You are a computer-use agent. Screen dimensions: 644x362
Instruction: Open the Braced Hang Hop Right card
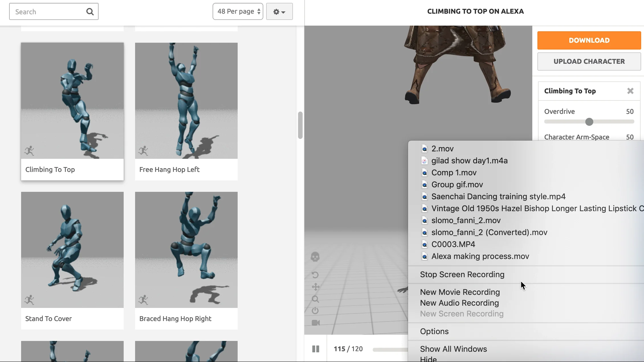point(186,261)
